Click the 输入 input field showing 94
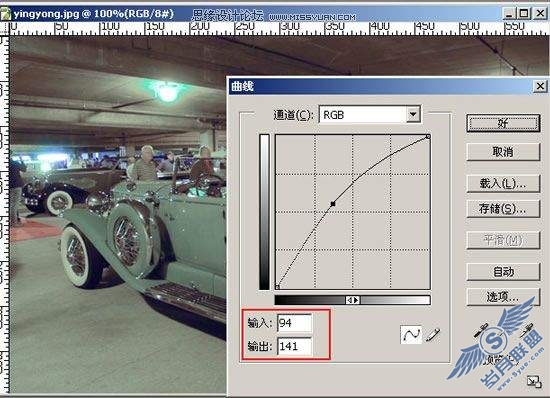The height and width of the screenshot is (398, 550). [294, 323]
